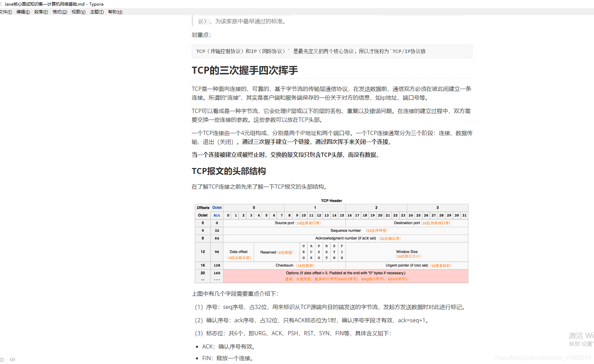Open the 文件(F) menu
This screenshot has height=364, width=594.
[x=6, y=12]
